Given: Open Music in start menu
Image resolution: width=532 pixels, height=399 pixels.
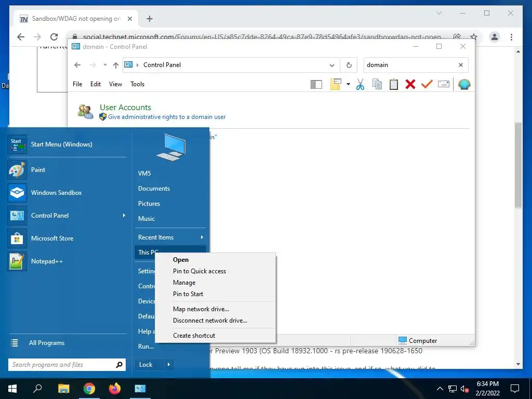Looking at the screenshot, I should 146,219.
